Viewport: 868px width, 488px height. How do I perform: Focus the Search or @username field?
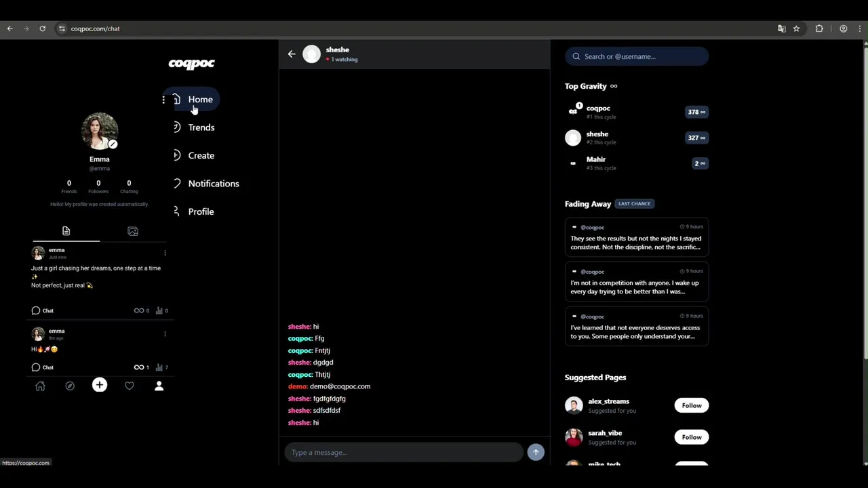click(637, 56)
